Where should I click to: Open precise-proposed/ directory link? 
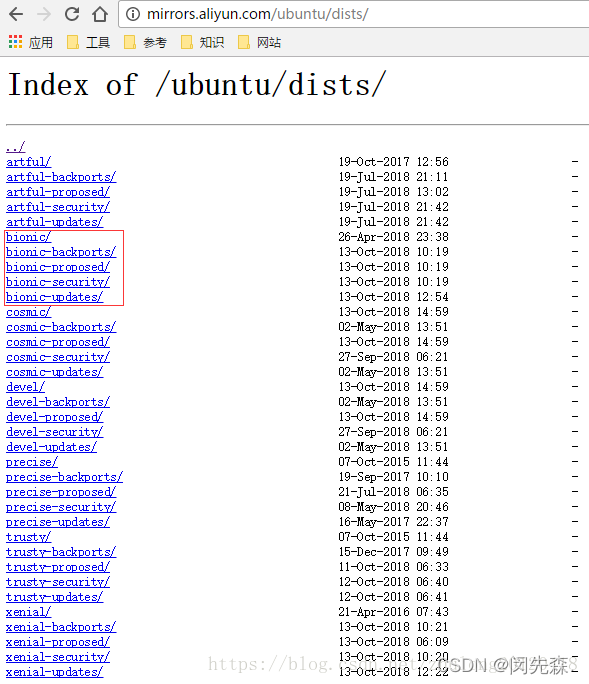pyautogui.click(x=61, y=492)
